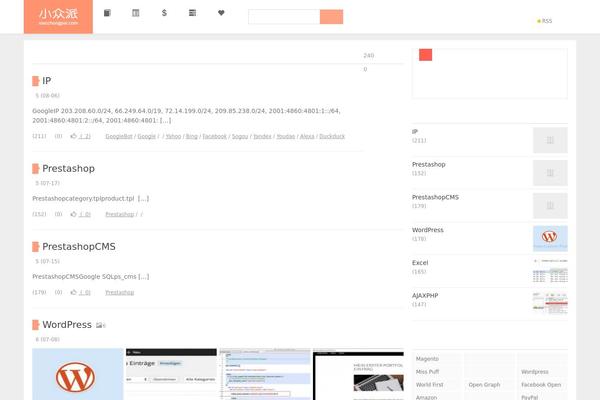Click the placeholder thumbnail beside sidebar IP

550,140
